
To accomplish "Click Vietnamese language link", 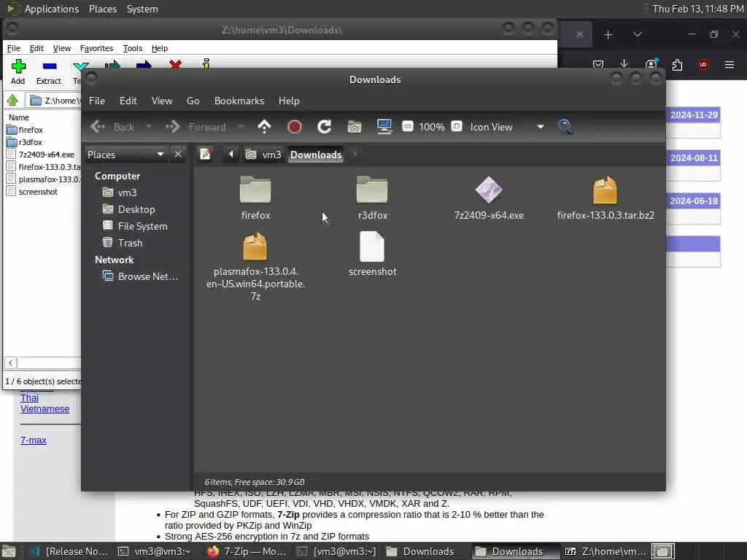I will tap(44, 408).
